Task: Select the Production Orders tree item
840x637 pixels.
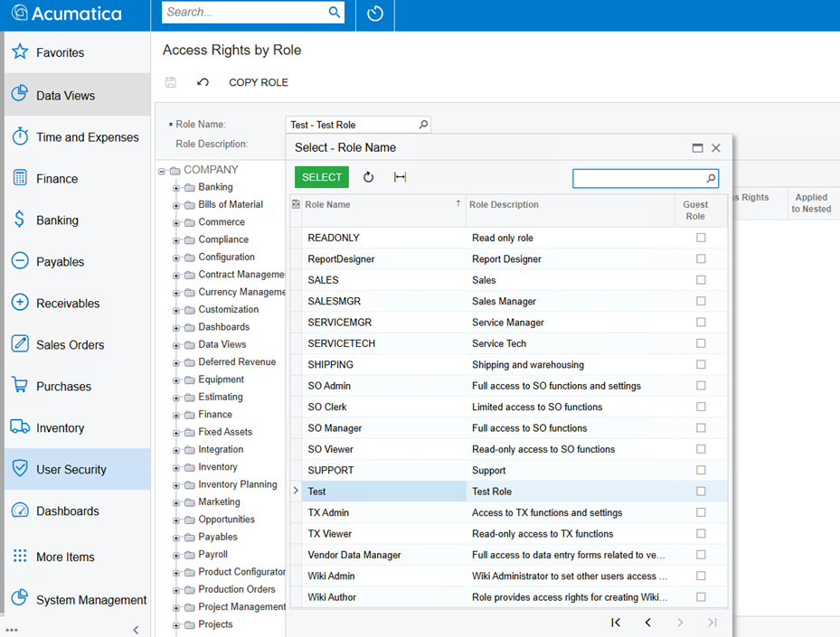Action: (x=236, y=589)
